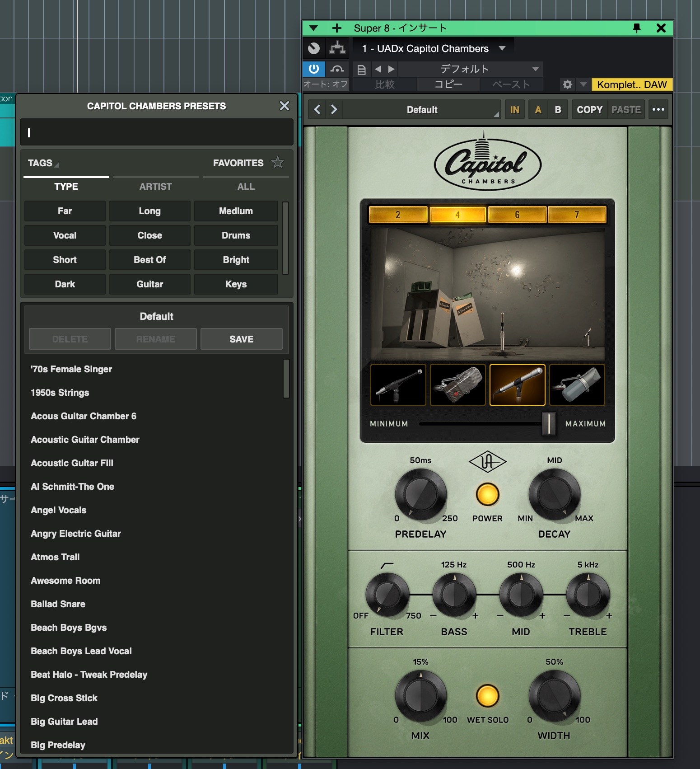The image size is (700, 769).
Task: Close the Capitol Chambers Presets panel
Action: click(284, 106)
